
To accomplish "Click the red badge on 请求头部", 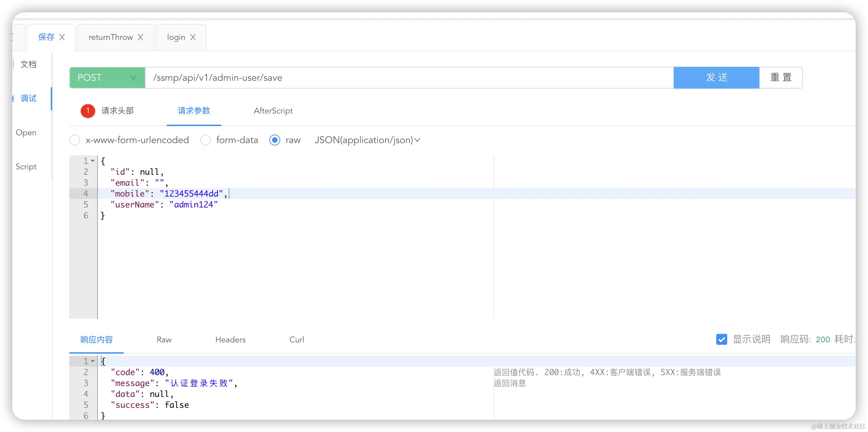I will (x=88, y=111).
